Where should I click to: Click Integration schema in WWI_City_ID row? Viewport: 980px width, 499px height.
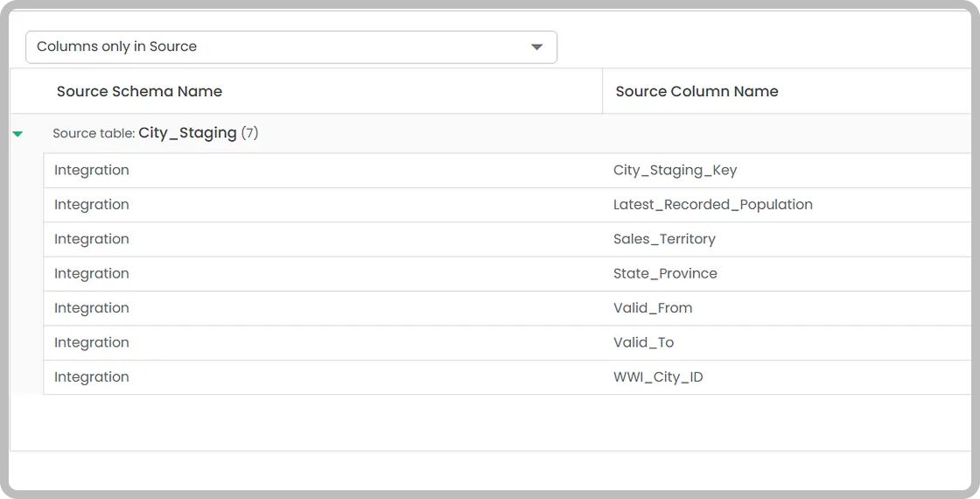(91, 377)
